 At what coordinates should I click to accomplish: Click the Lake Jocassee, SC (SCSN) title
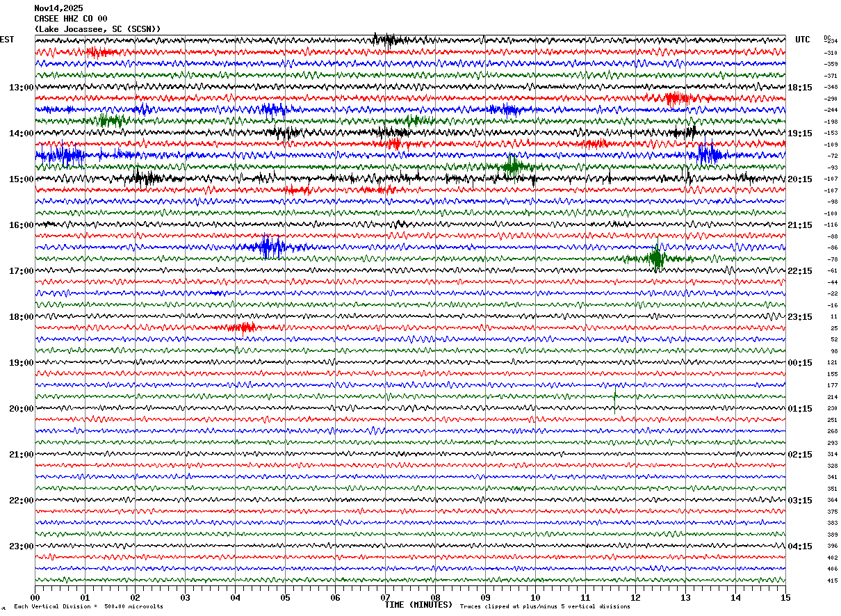point(97,29)
